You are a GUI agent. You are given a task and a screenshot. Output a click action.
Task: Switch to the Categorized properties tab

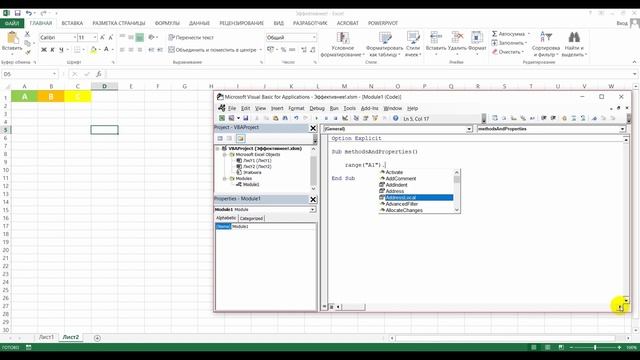tap(251, 218)
